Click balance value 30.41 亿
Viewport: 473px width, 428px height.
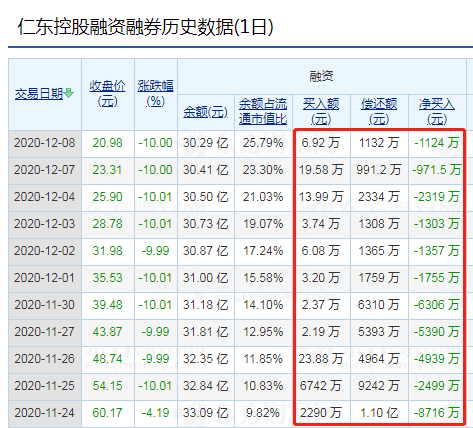(x=205, y=170)
